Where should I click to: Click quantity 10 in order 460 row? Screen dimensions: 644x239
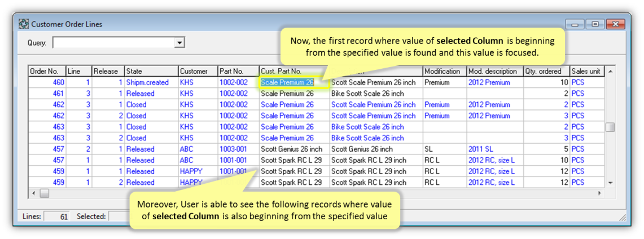547,82
